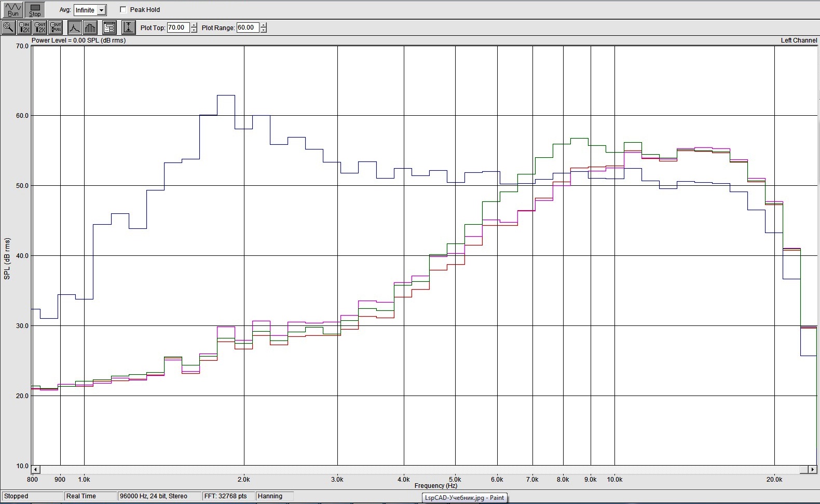Screen dimensions: 820x504
Task: Decrease Plot Top with down arrow
Action: point(194,30)
